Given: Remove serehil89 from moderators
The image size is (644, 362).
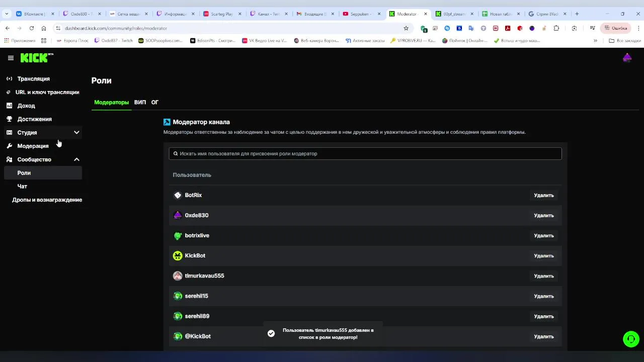Looking at the screenshot, I should pos(543,316).
